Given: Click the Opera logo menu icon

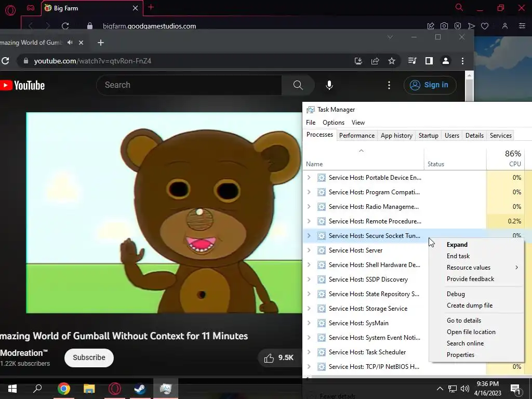Looking at the screenshot, I should 10,10.
